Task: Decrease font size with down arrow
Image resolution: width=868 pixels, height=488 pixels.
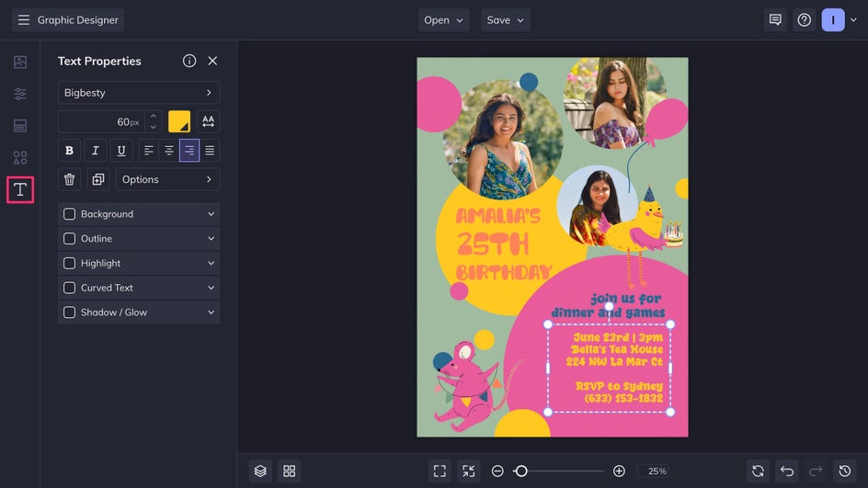Action: [x=154, y=127]
